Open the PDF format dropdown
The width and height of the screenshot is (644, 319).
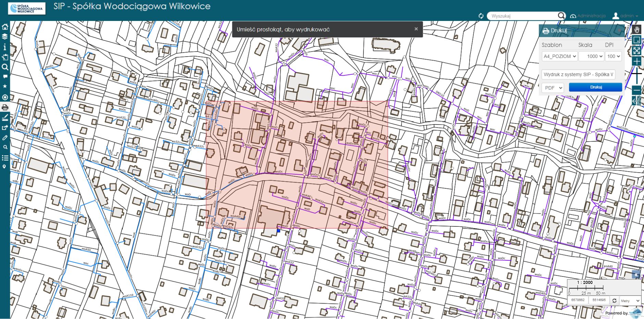coord(553,88)
